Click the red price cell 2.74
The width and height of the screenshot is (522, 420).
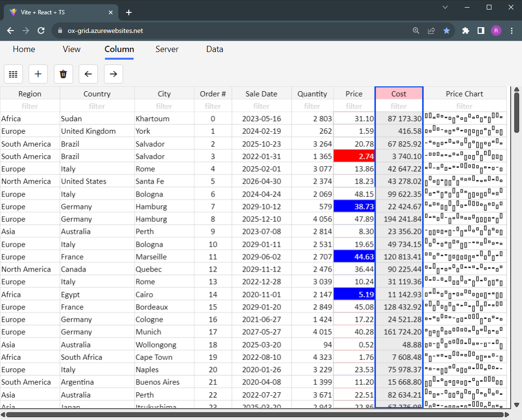(x=354, y=156)
